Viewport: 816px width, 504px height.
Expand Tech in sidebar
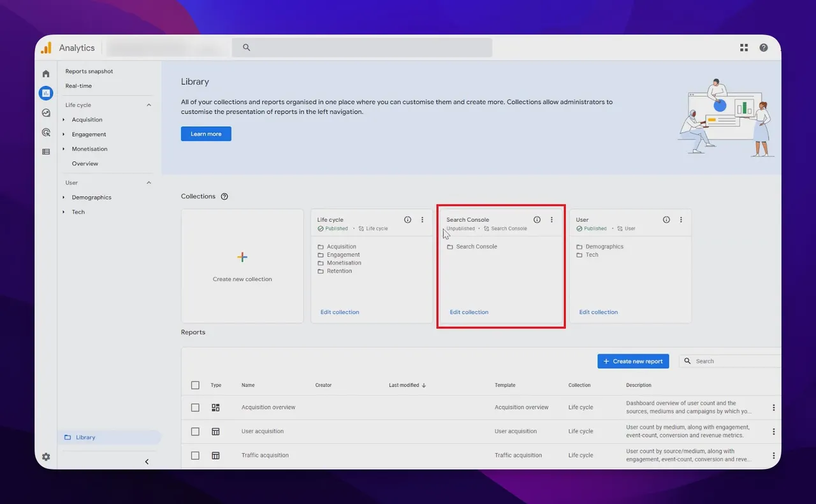point(64,212)
